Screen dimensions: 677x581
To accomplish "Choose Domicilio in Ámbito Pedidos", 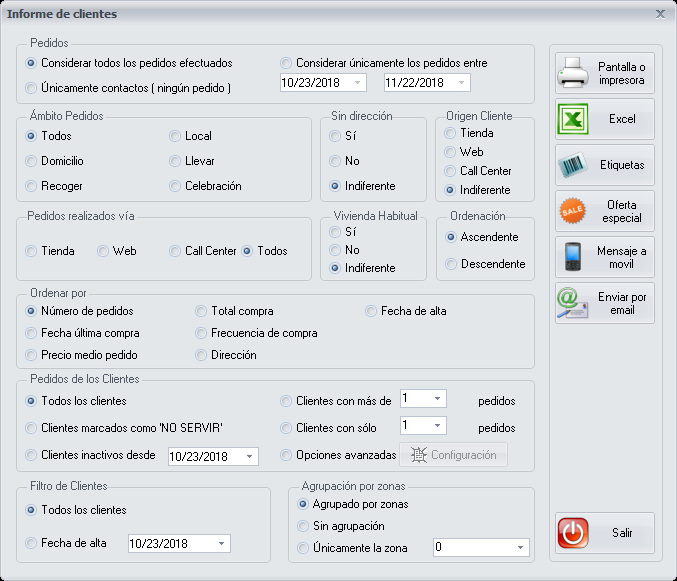I will pyautogui.click(x=31, y=161).
